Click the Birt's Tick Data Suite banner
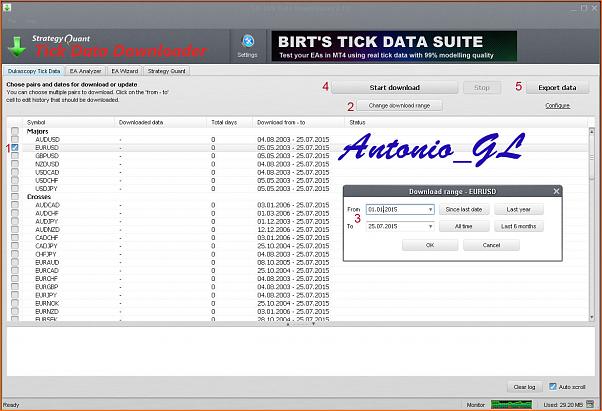The width and height of the screenshot is (602, 411). (x=394, y=46)
